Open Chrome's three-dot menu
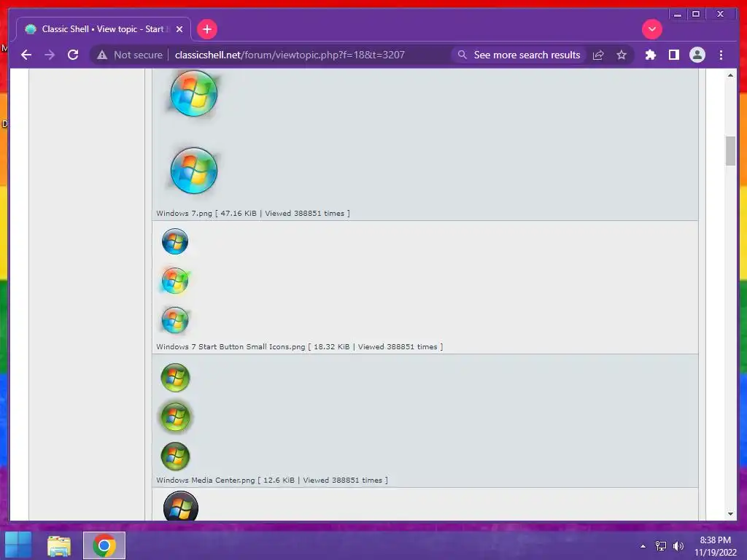The height and width of the screenshot is (560, 747). click(x=721, y=55)
